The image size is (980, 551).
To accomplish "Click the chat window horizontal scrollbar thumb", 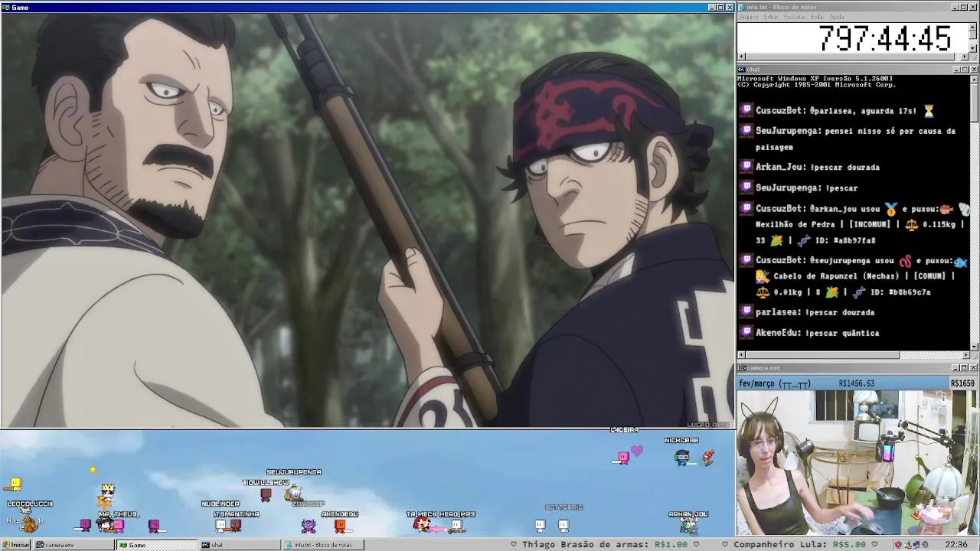I will [822, 355].
